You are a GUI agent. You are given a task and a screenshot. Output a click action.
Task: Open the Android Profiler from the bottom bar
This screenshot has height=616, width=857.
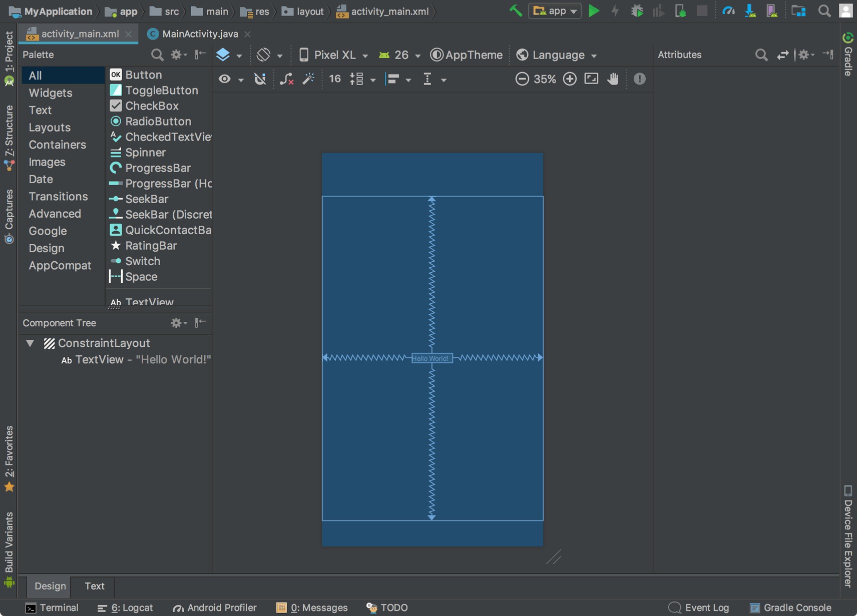click(x=214, y=607)
